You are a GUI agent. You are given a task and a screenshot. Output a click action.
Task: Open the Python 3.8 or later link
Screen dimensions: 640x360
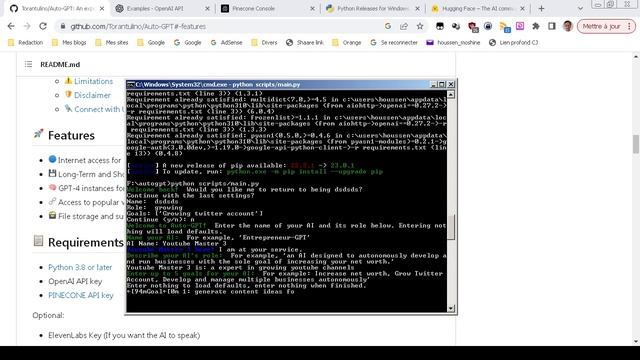click(x=80, y=267)
